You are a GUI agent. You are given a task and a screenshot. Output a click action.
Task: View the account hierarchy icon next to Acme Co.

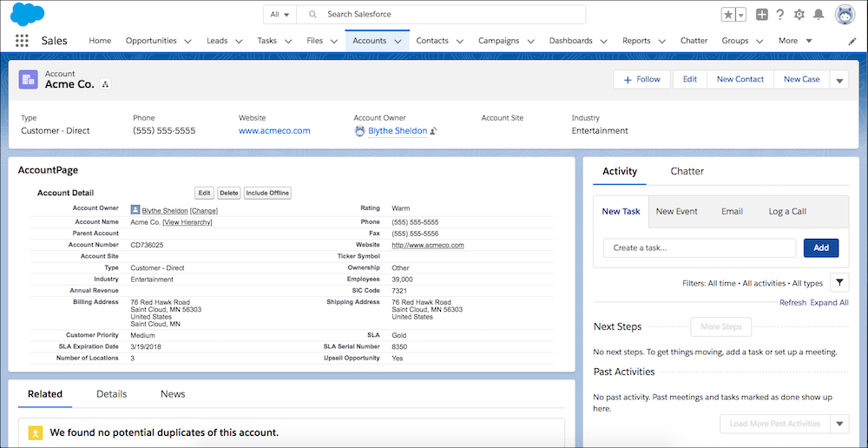[x=105, y=83]
